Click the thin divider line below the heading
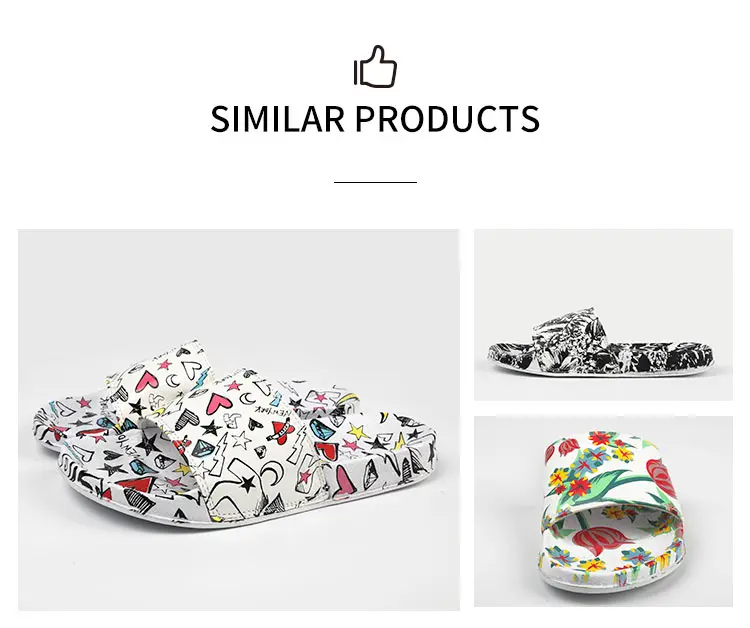 click(375, 182)
